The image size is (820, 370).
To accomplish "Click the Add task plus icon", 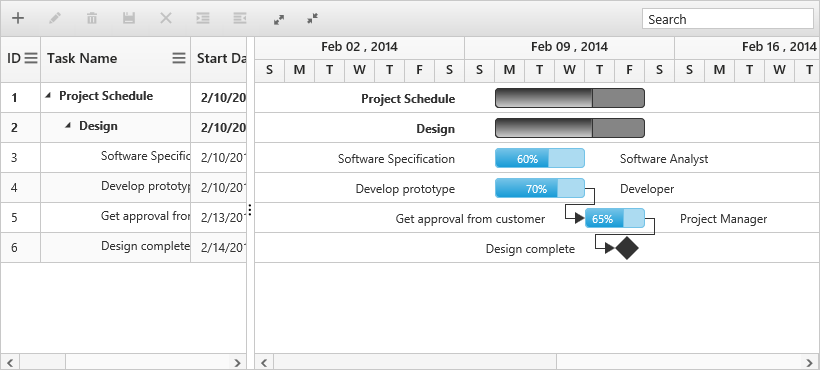I will coord(18,18).
